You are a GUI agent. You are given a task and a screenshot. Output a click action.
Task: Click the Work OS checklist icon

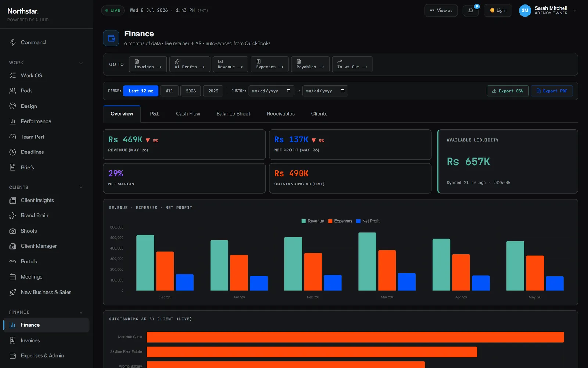12,75
